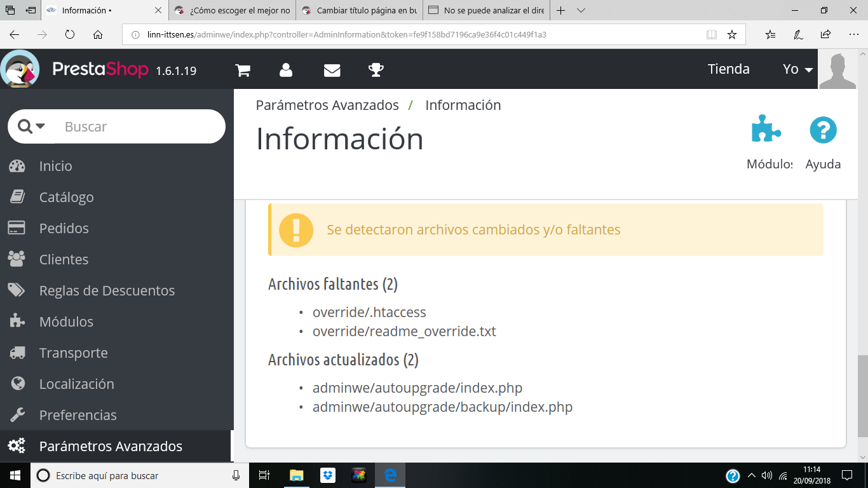The image size is (868, 488).
Task: Click the PrestaShop logo
Action: click(x=100, y=69)
